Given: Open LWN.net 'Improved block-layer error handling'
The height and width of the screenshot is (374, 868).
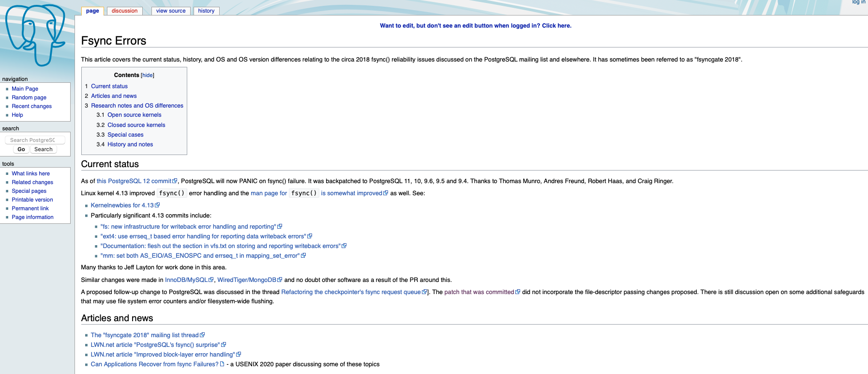Looking at the screenshot, I should tap(163, 355).
